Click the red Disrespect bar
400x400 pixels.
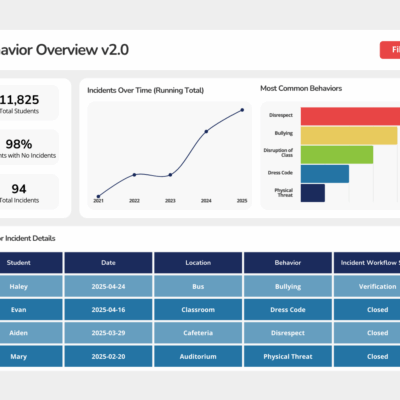click(x=350, y=116)
